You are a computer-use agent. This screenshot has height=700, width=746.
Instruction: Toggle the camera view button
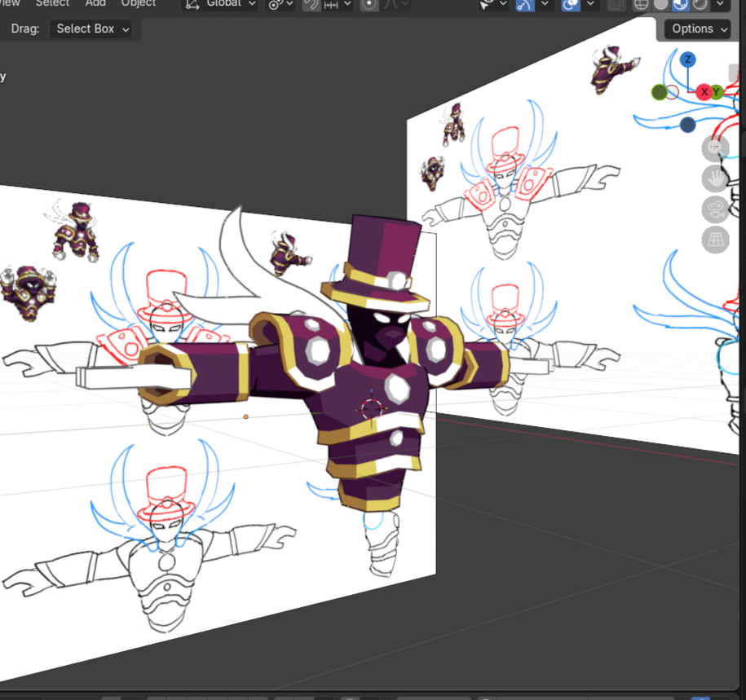click(x=715, y=209)
